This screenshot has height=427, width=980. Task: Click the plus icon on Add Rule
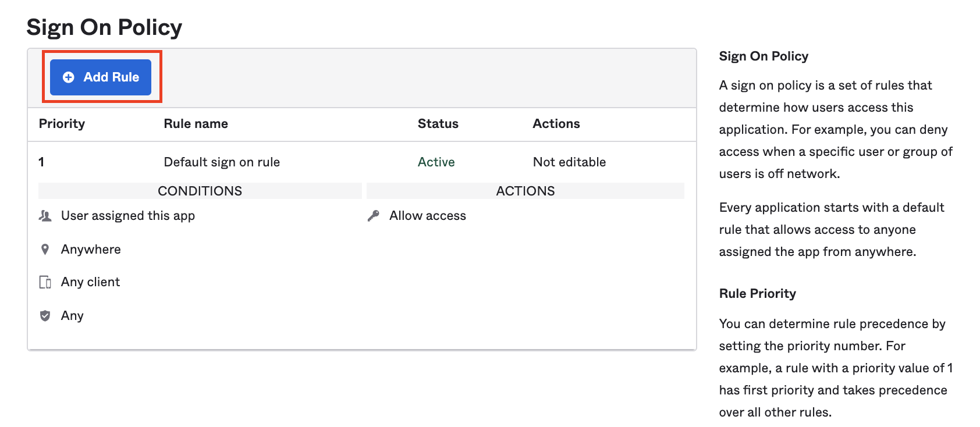69,77
